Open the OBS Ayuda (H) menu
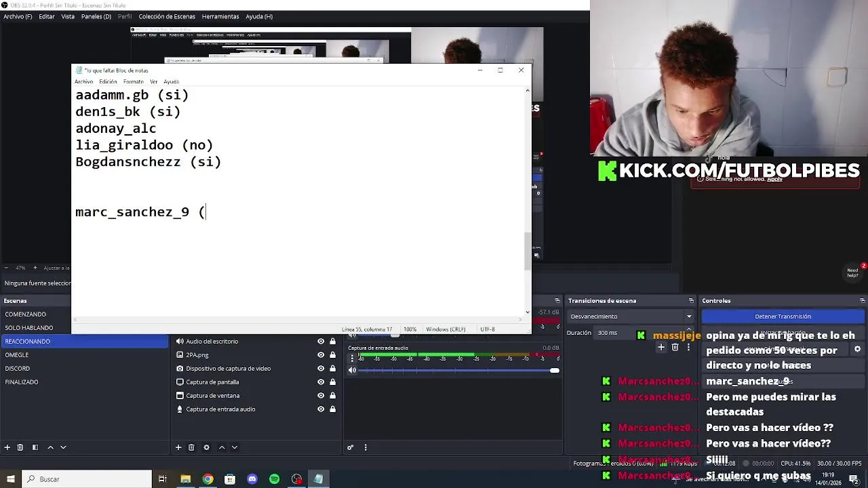The height and width of the screenshot is (488, 868). 259,16
